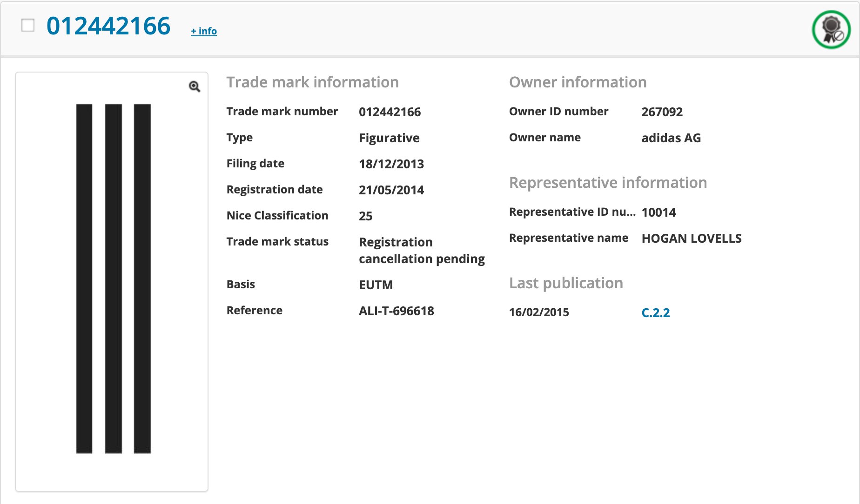Open trade mark number 012442166 heading link
Image resolution: width=860 pixels, height=504 pixels.
point(108,26)
